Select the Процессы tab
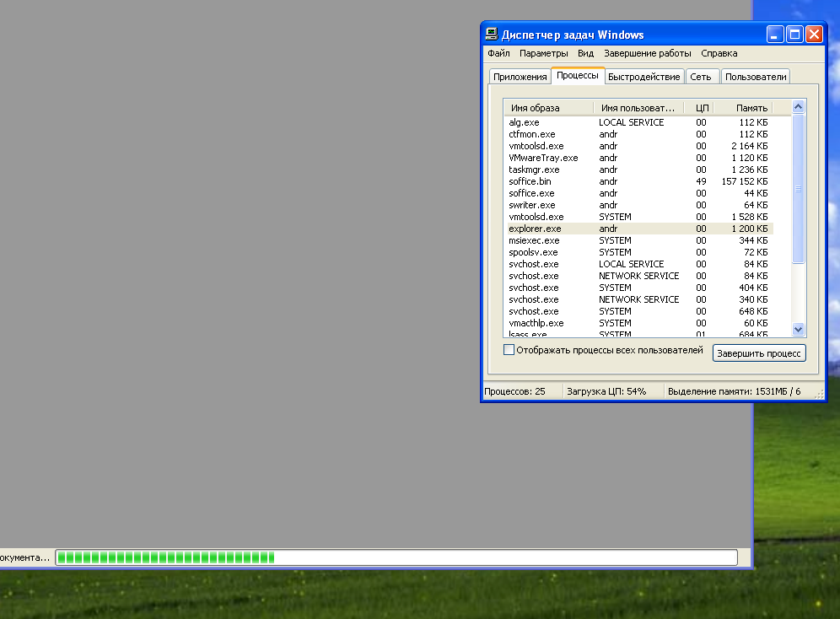Image resolution: width=840 pixels, height=619 pixels. pyautogui.click(x=578, y=76)
